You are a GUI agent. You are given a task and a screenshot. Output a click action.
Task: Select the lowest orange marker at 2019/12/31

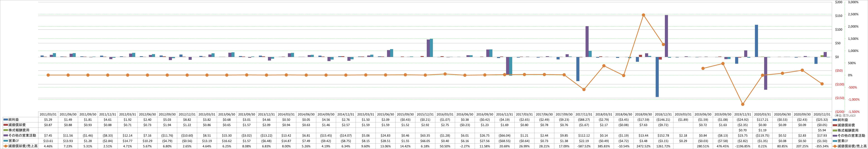(x=743, y=104)
